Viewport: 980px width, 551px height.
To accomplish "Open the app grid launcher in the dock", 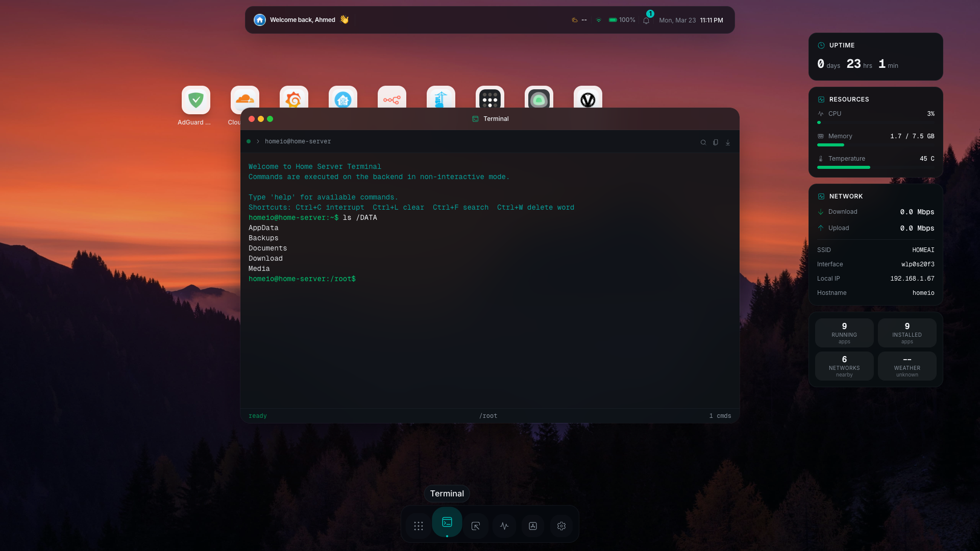I will [419, 526].
